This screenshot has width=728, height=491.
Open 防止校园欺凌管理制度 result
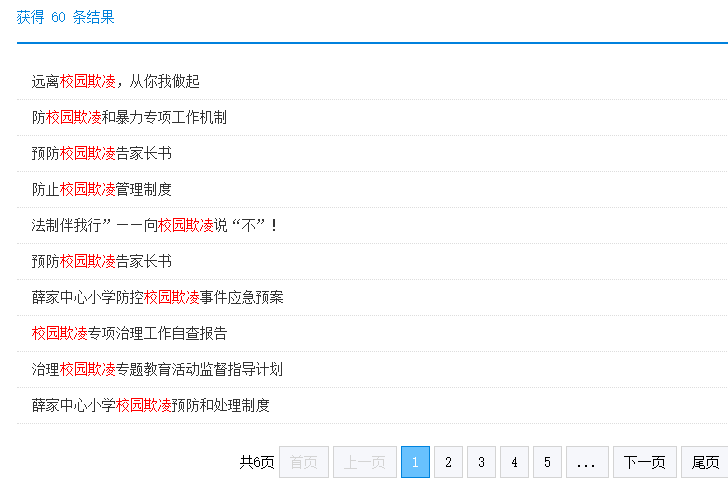point(102,189)
